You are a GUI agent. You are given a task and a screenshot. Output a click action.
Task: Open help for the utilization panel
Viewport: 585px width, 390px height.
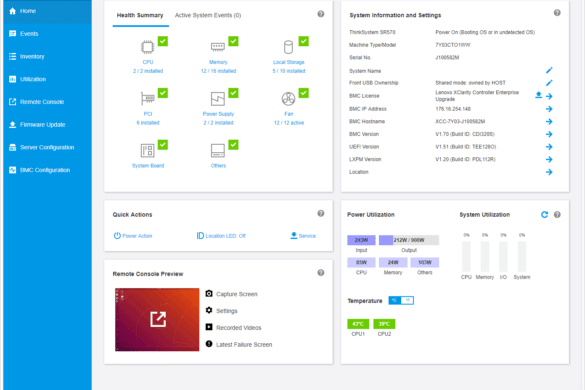557,215
